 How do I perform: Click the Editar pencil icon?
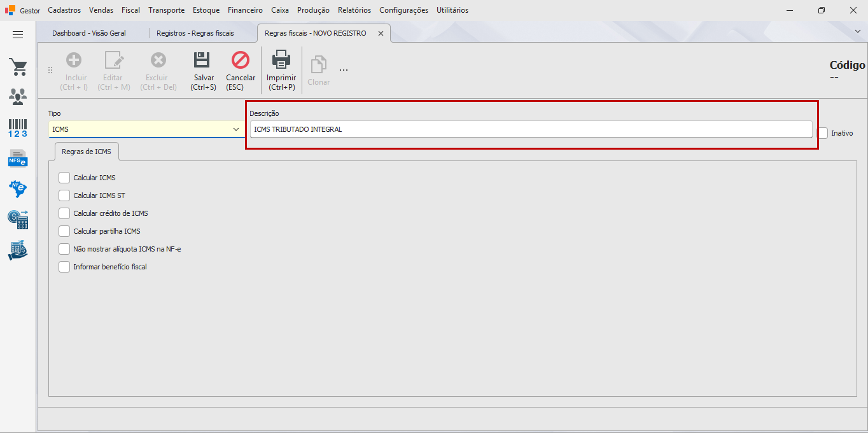tap(114, 60)
